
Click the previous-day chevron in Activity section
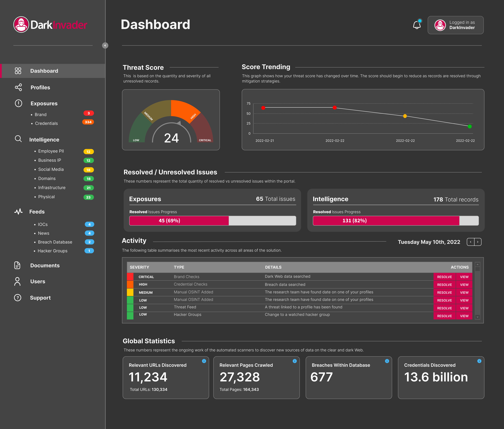point(471,242)
